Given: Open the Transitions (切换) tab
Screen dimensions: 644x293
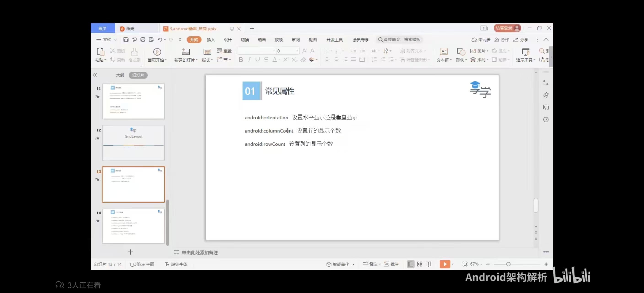Looking at the screenshot, I should [245, 40].
